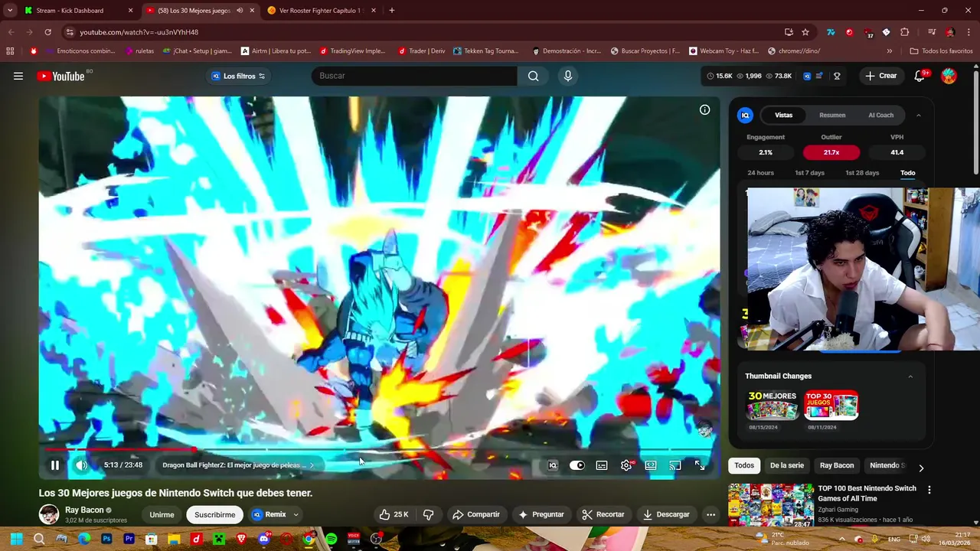Show hidden bookmarks with double chevron
980x551 pixels.
coord(889,51)
